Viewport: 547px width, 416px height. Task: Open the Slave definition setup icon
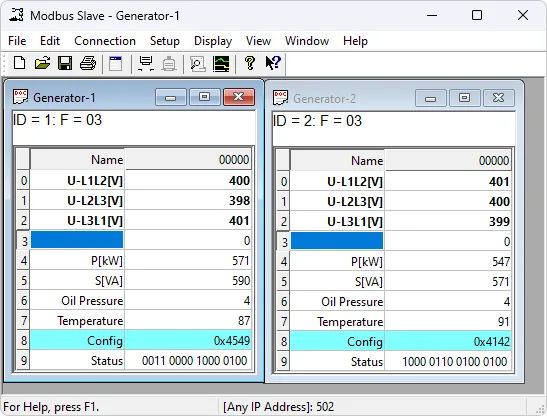(197, 64)
